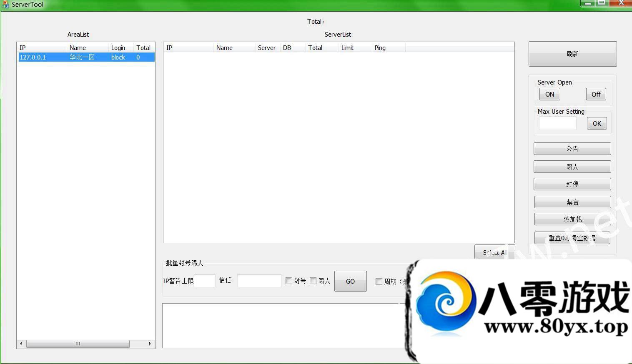
Task: Maximize the ServerTool window
Action: [602, 3]
